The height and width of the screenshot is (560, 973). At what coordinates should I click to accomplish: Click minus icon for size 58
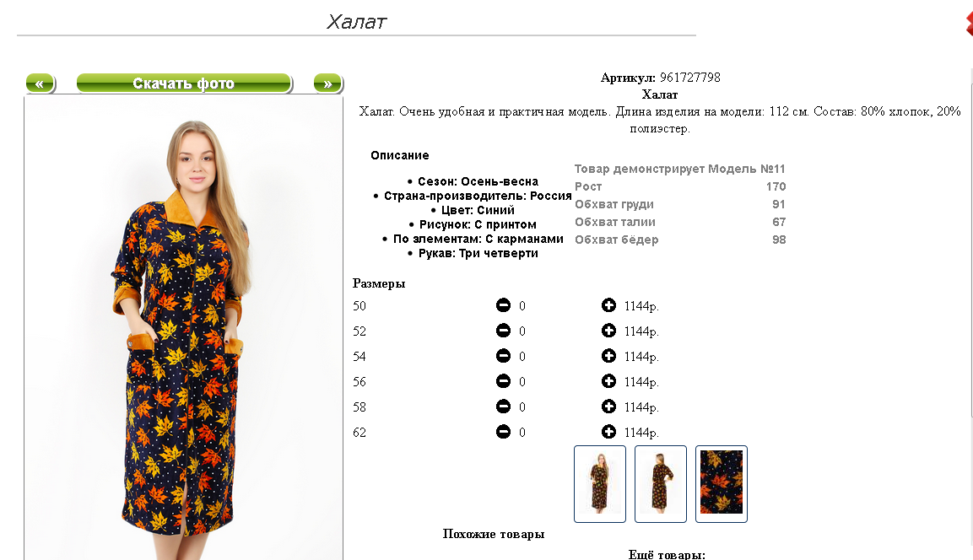coord(503,407)
